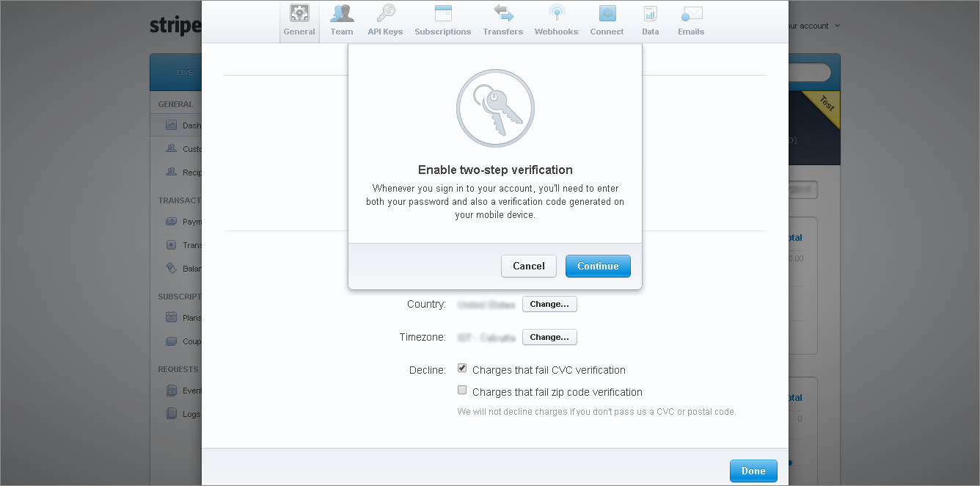Open the Transfers arrows icon
This screenshot has height=486, width=980.
[503, 13]
